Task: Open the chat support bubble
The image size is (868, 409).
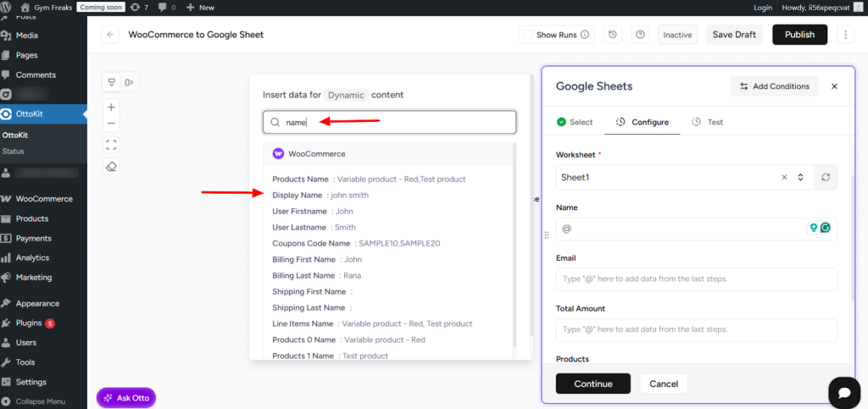Action: 843,393
